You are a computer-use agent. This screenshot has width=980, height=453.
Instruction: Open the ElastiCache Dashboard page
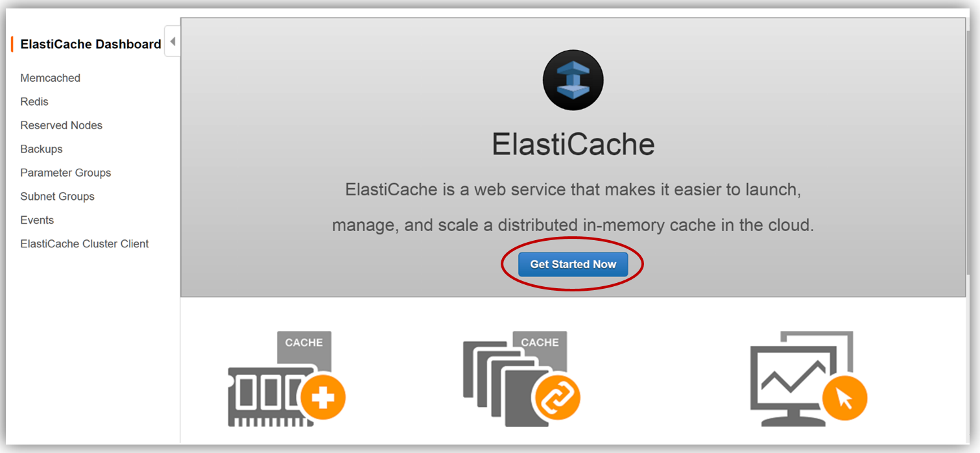[91, 44]
